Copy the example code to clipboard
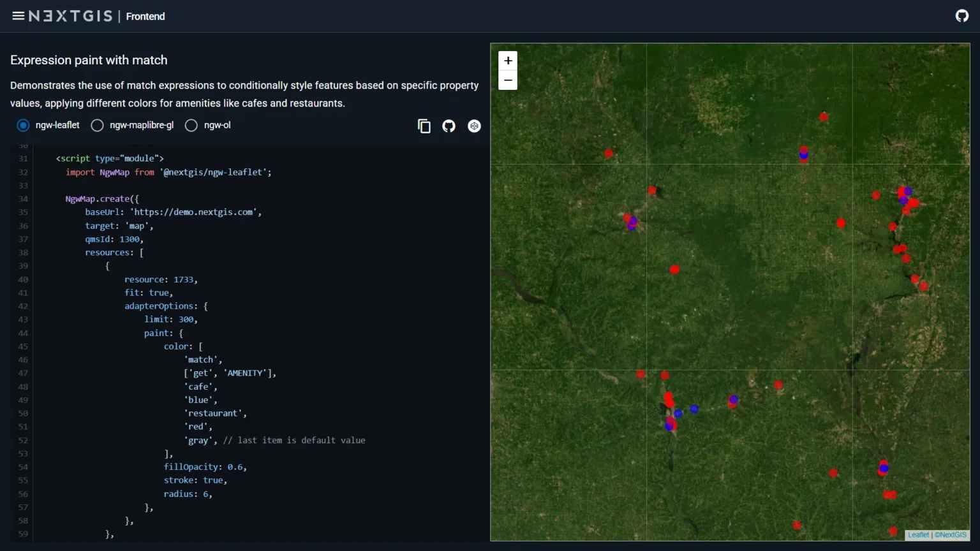The width and height of the screenshot is (980, 551). tap(424, 126)
